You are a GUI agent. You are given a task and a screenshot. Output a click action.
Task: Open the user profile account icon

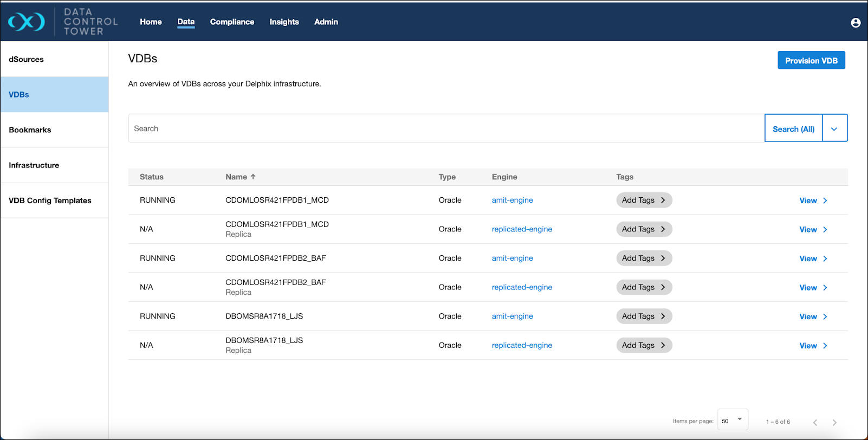tap(856, 23)
